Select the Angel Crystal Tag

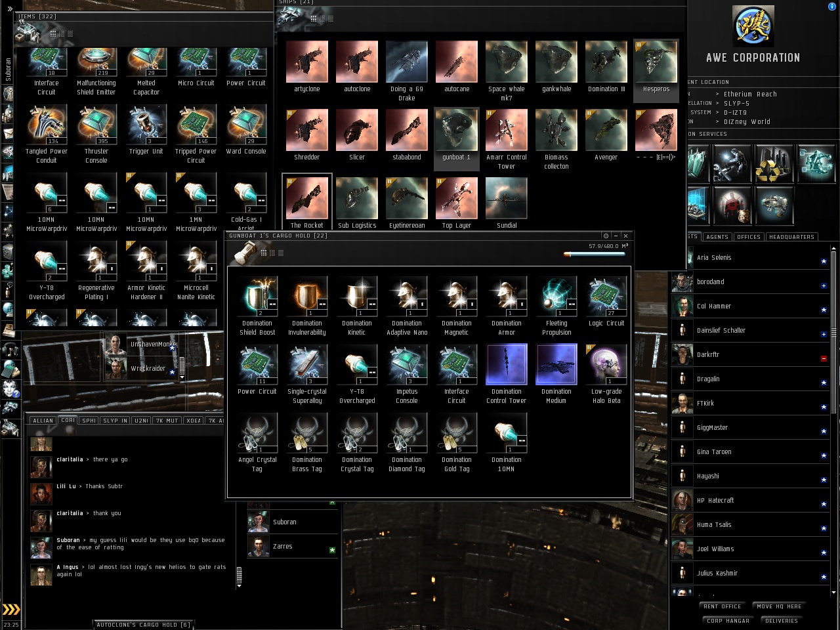click(x=257, y=443)
